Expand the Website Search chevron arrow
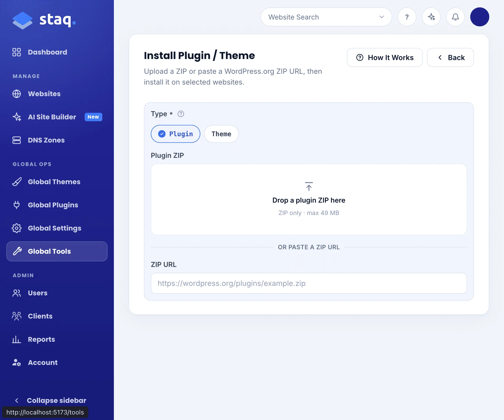The height and width of the screenshot is (420, 504). click(x=382, y=17)
